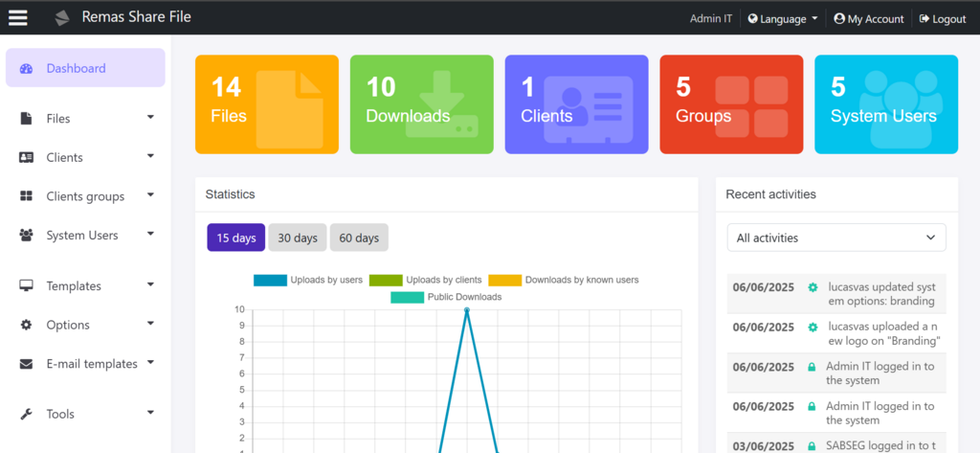This screenshot has height=453, width=980.
Task: Click the Clients groups grid icon
Action: click(x=26, y=196)
